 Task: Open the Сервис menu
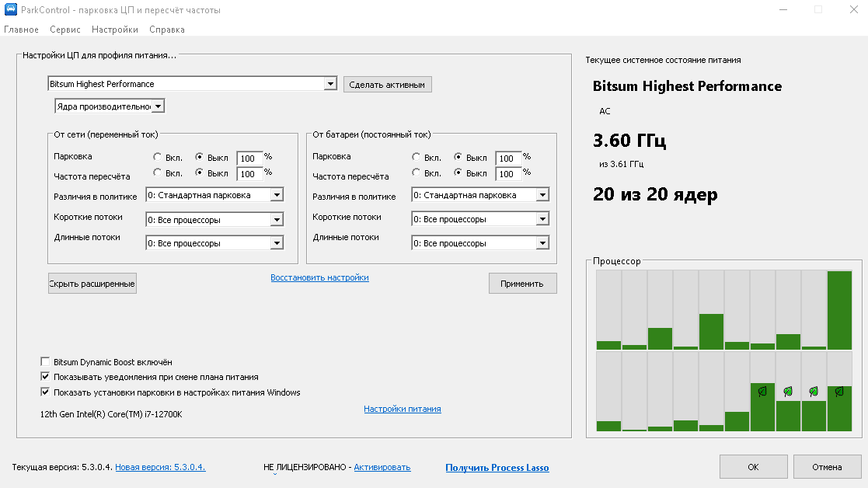tap(64, 30)
